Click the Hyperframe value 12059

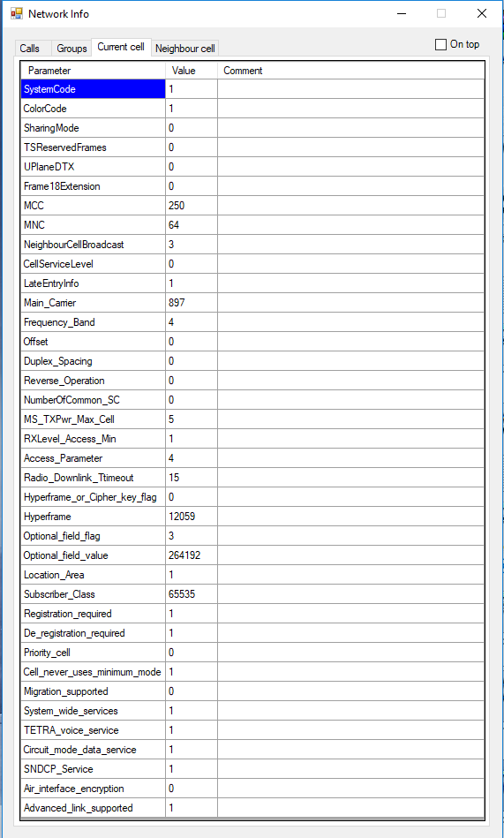192,517
